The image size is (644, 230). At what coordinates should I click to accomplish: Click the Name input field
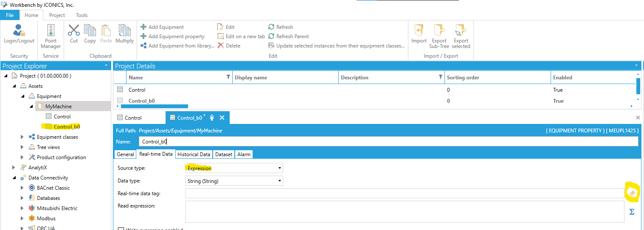point(388,142)
